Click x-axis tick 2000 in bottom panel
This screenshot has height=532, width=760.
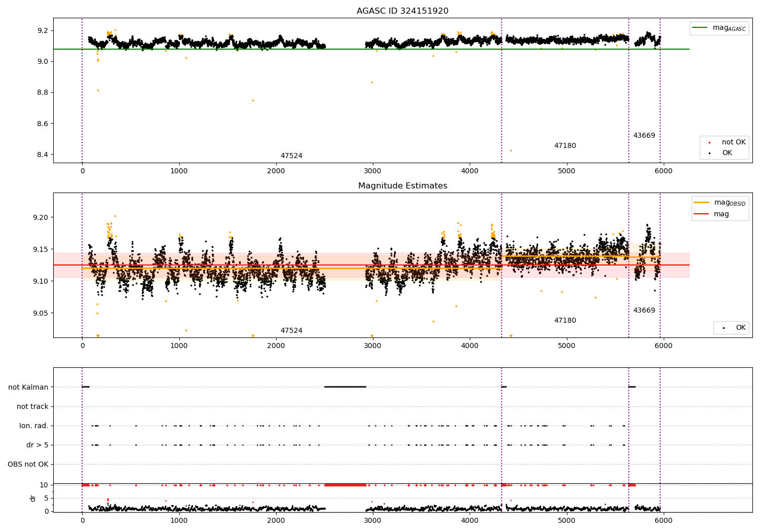point(276,520)
